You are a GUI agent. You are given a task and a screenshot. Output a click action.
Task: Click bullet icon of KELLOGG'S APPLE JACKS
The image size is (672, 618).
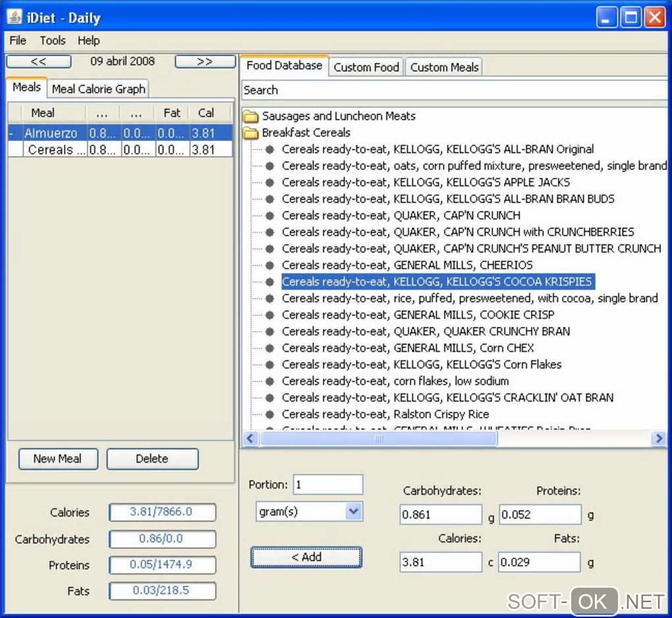click(269, 183)
